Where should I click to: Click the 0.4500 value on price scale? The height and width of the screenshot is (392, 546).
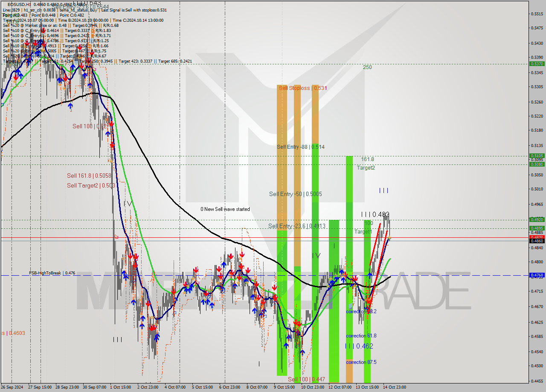click(x=537, y=366)
